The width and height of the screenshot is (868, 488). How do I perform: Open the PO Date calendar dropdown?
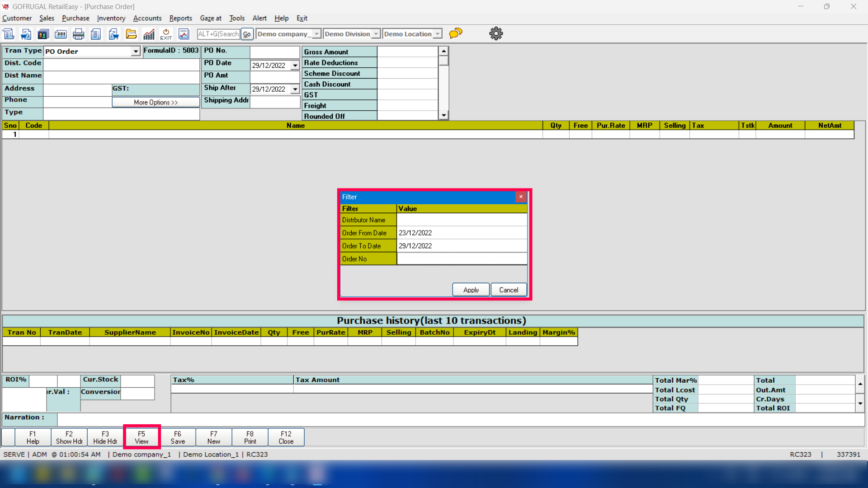(x=295, y=66)
